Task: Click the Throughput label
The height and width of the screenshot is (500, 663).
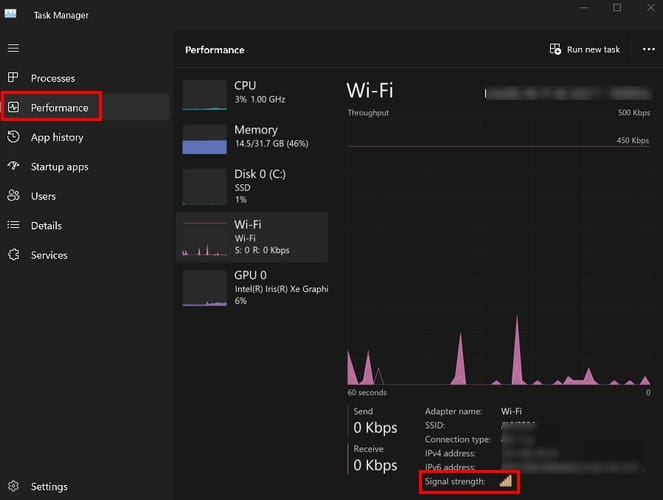Action: 368,113
